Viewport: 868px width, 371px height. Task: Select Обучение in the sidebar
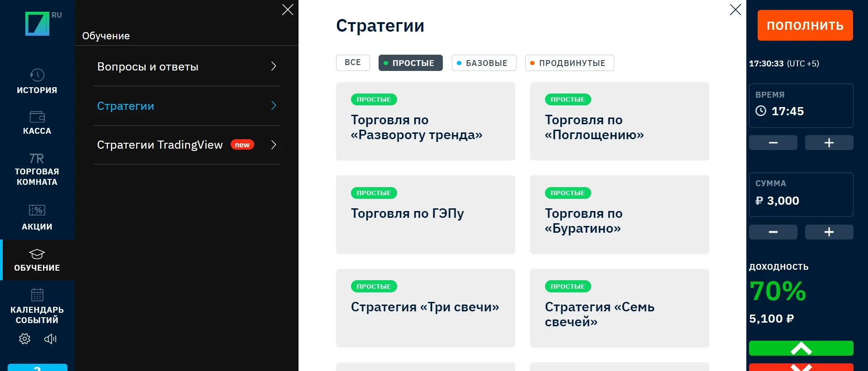coord(37,260)
